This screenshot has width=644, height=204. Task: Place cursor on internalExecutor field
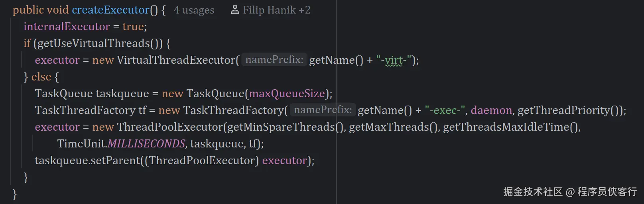point(67,27)
